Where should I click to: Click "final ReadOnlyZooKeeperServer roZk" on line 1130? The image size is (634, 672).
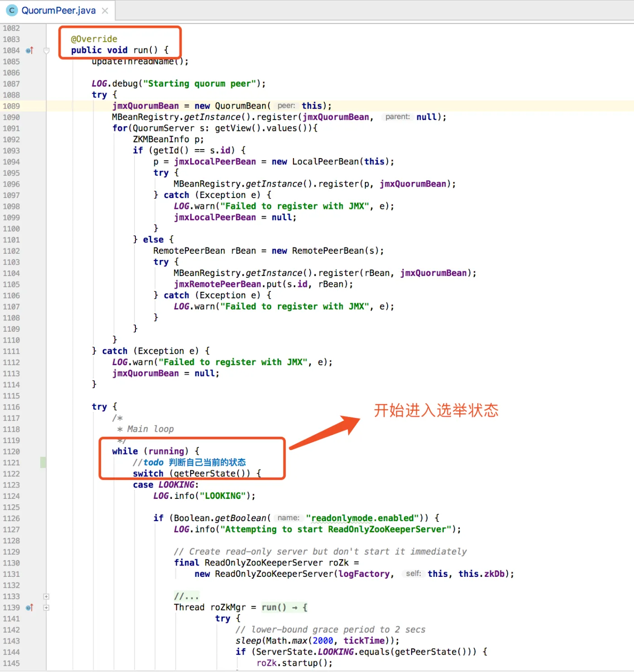point(261,563)
